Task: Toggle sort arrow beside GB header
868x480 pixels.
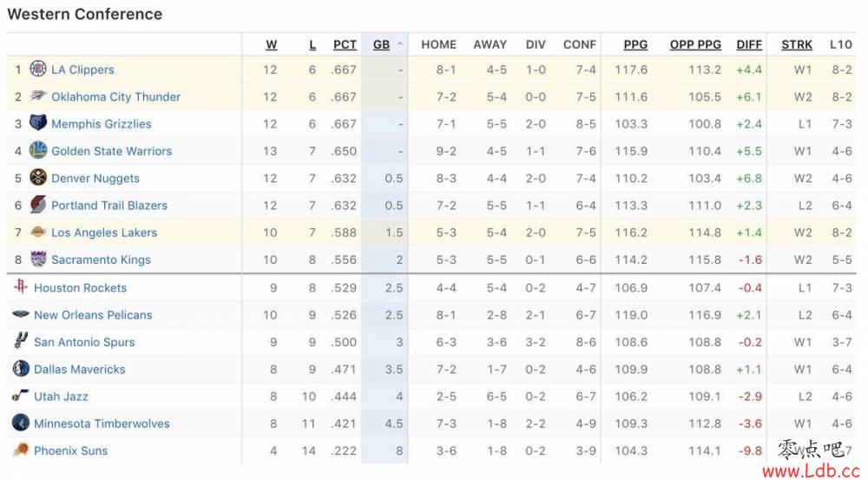Action: click(399, 44)
